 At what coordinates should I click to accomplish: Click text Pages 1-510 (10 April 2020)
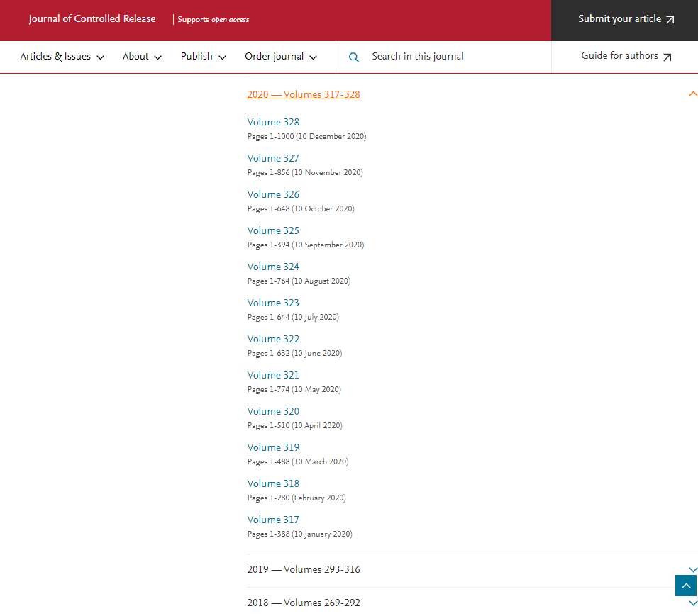(x=294, y=425)
